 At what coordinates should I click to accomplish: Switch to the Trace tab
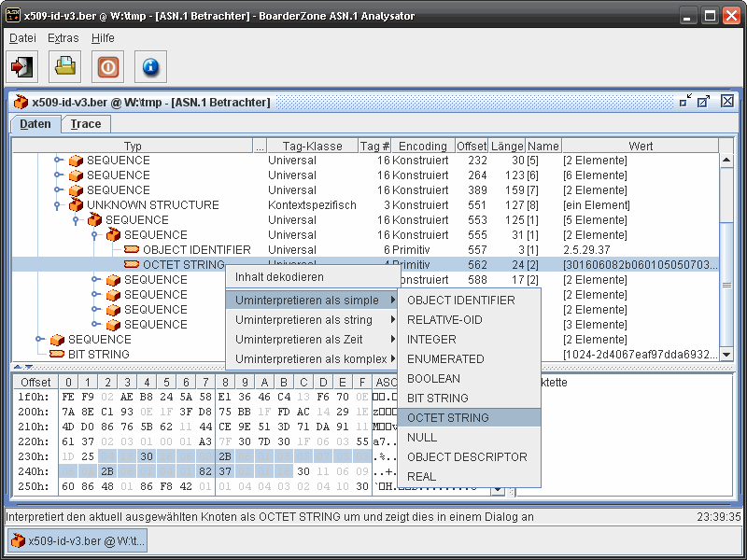pyautogui.click(x=86, y=124)
